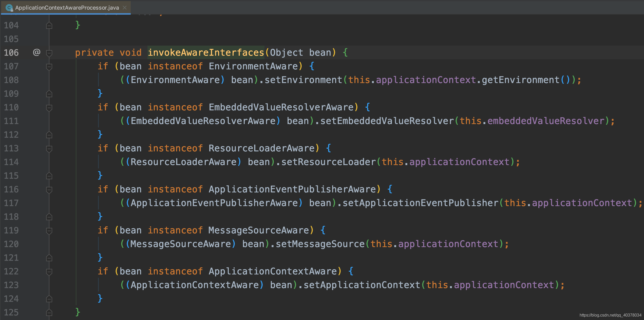Click fold end marker at line 109
This screenshot has height=320, width=644.
point(49,94)
